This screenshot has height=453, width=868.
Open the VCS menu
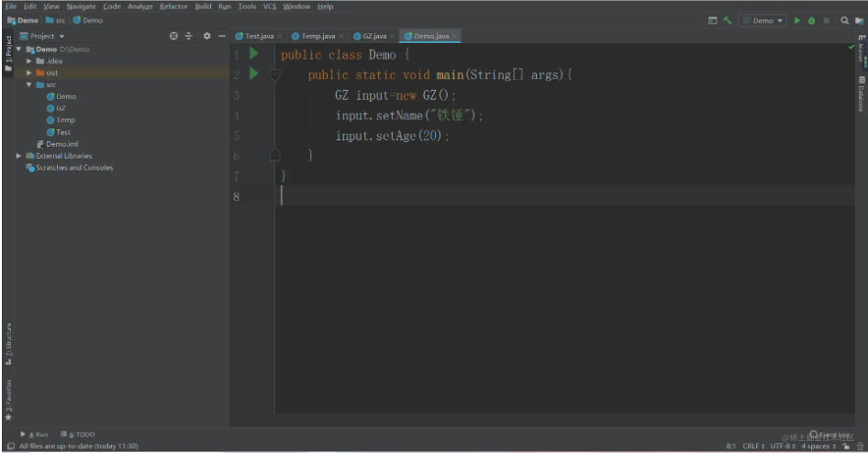[270, 6]
